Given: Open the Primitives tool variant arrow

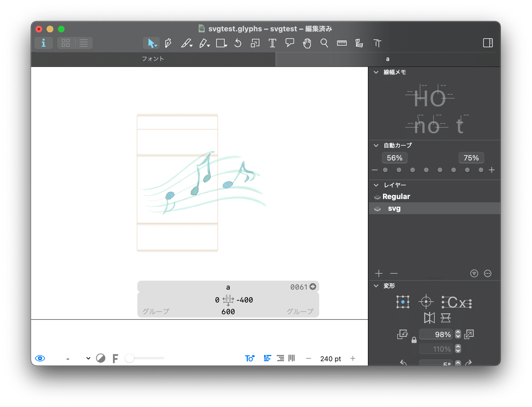Looking at the screenshot, I should pos(226,45).
